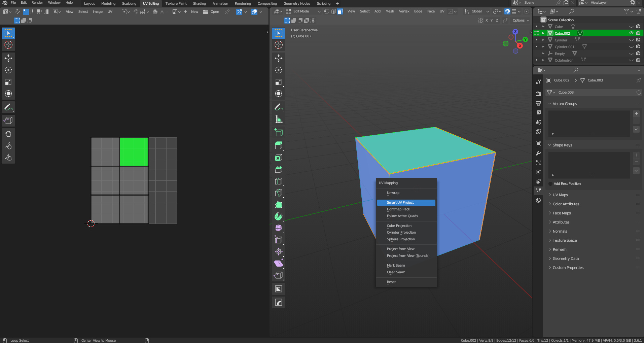Open the Global transform orientation dropdown
644x343 pixels.
click(x=477, y=11)
